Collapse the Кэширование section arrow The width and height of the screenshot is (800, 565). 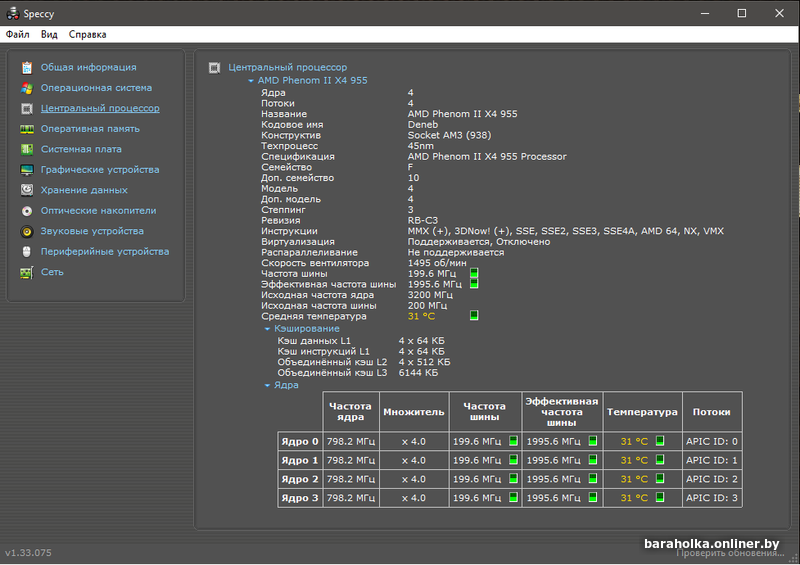tap(267, 329)
